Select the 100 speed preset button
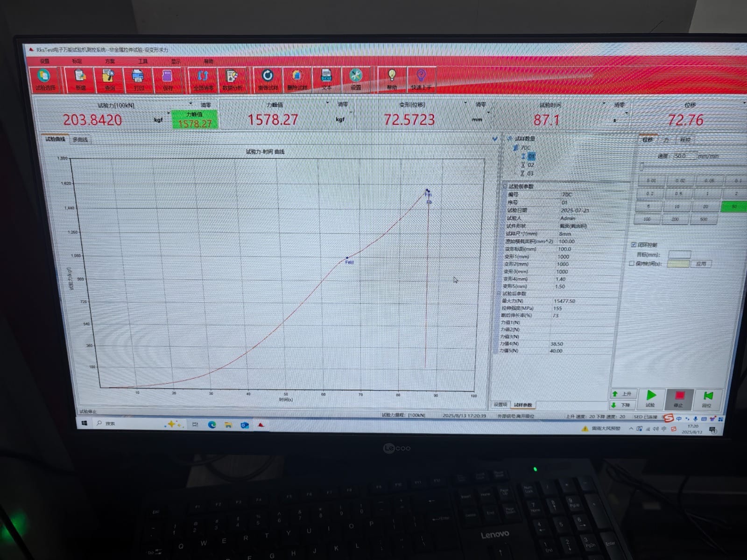 pos(647,219)
